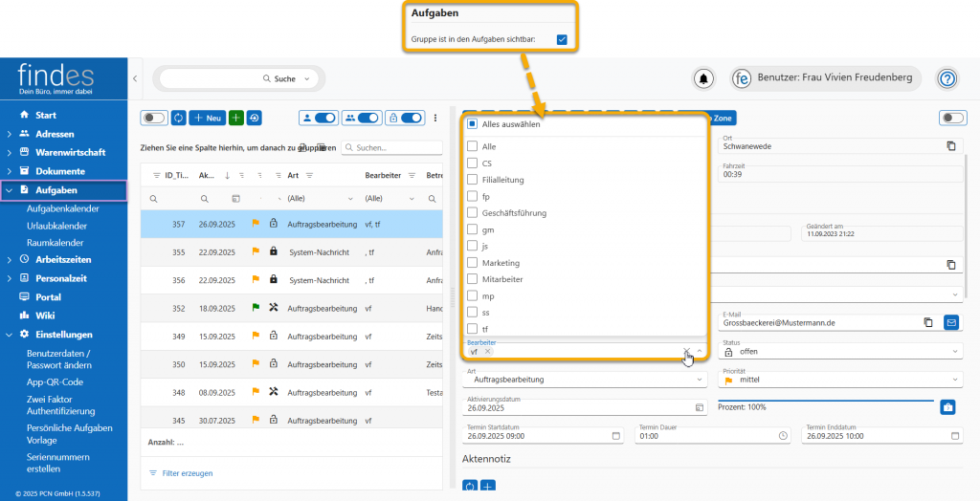This screenshot has width=980, height=501.
Task: Open Urlaubskalender in the sidebar
Action: [56, 226]
